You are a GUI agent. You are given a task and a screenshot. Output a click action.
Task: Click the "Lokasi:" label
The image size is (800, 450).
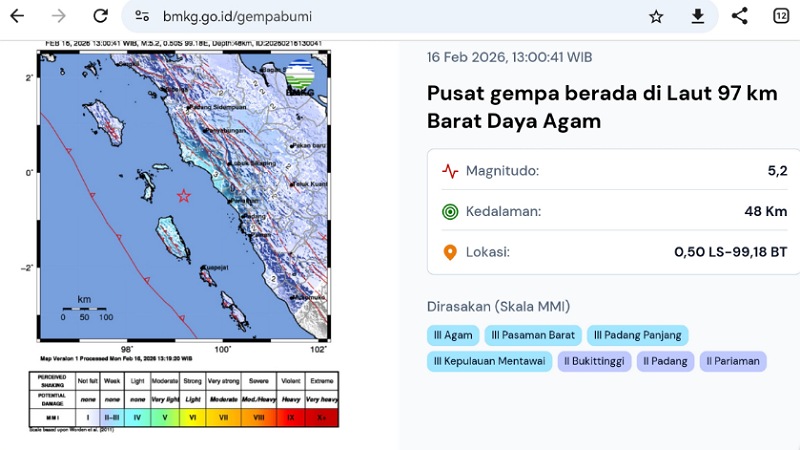[x=488, y=252]
